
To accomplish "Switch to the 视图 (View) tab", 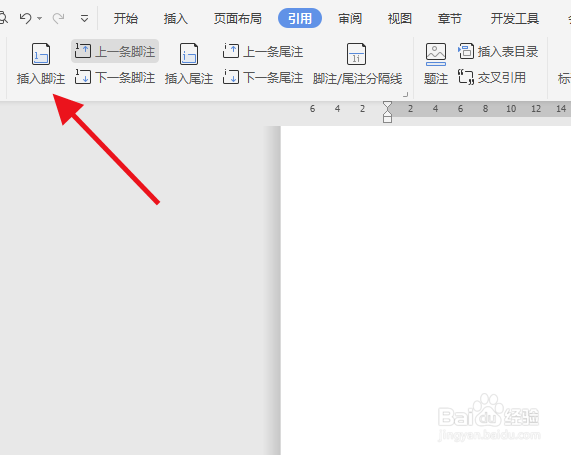I will pyautogui.click(x=399, y=18).
